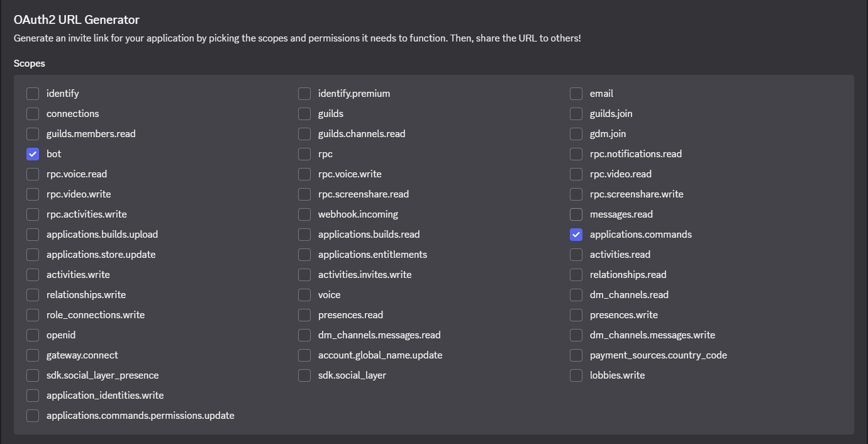Enable the lobbies.write scope

[576, 375]
